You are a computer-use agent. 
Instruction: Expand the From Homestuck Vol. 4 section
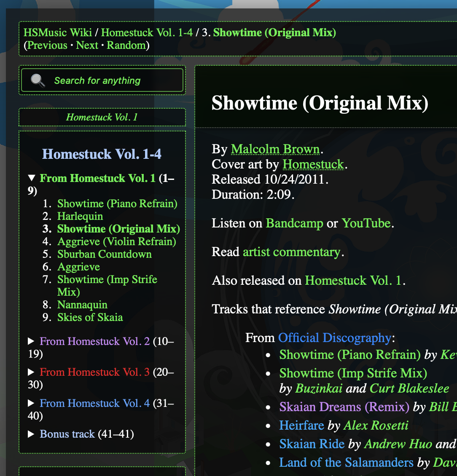coord(31,403)
